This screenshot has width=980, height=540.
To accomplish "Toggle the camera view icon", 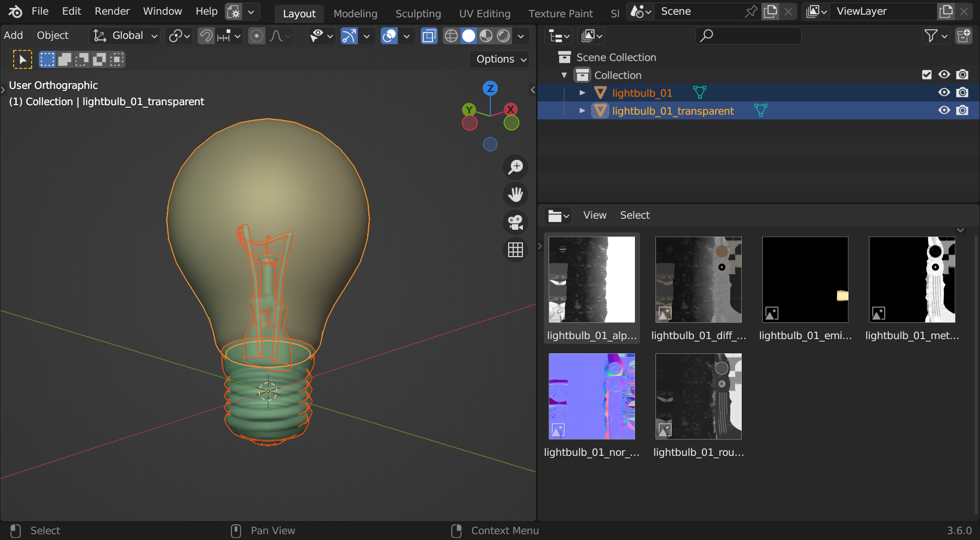I will tap(516, 222).
